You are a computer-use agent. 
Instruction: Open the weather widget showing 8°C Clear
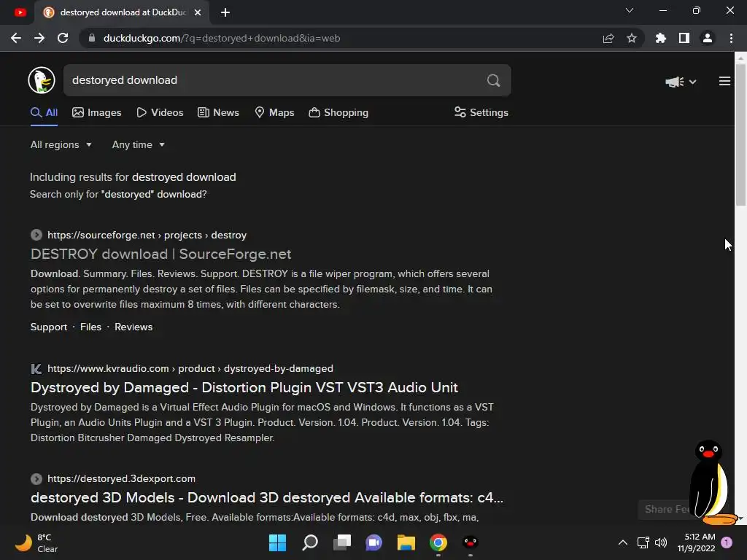coord(37,542)
